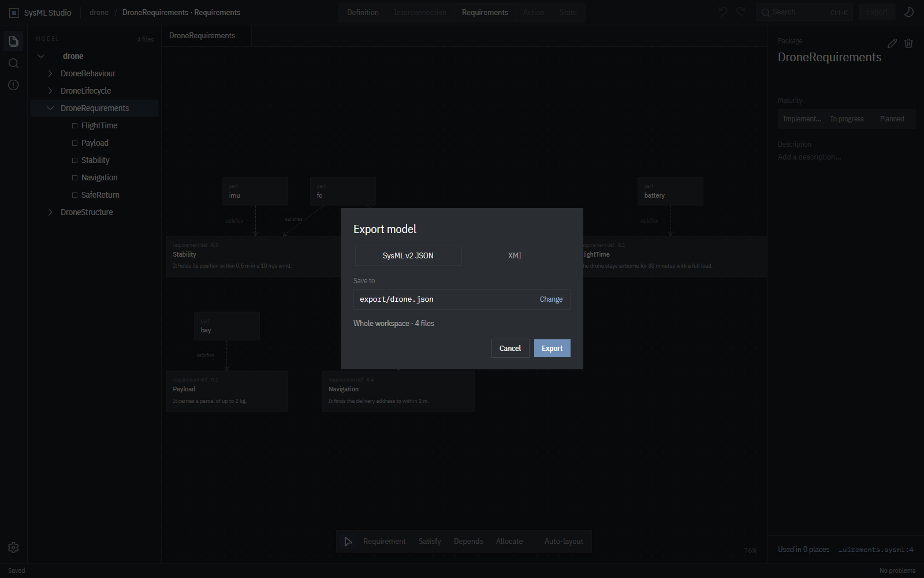Cancel the Export model dialog
This screenshot has height=578, width=924.
[x=510, y=349]
